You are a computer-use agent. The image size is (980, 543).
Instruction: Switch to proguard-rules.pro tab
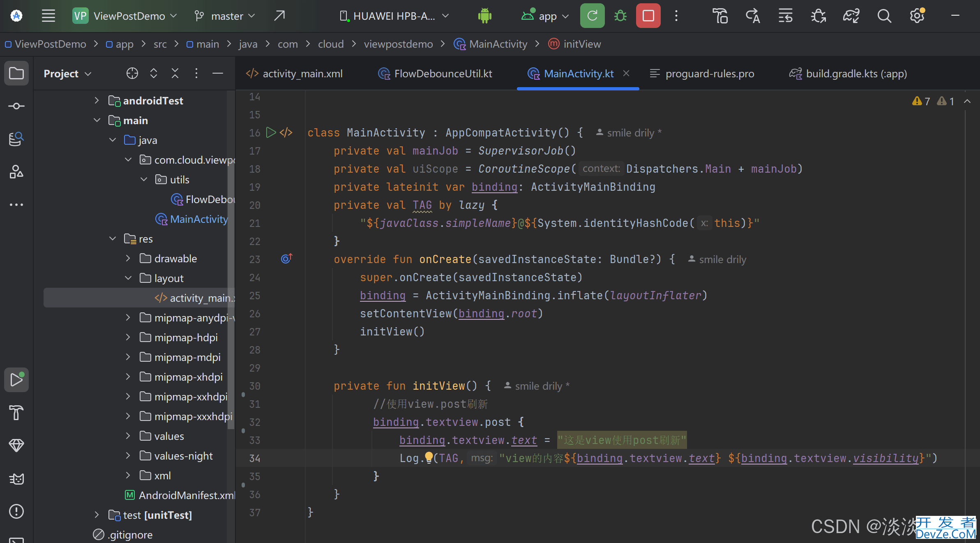click(702, 74)
